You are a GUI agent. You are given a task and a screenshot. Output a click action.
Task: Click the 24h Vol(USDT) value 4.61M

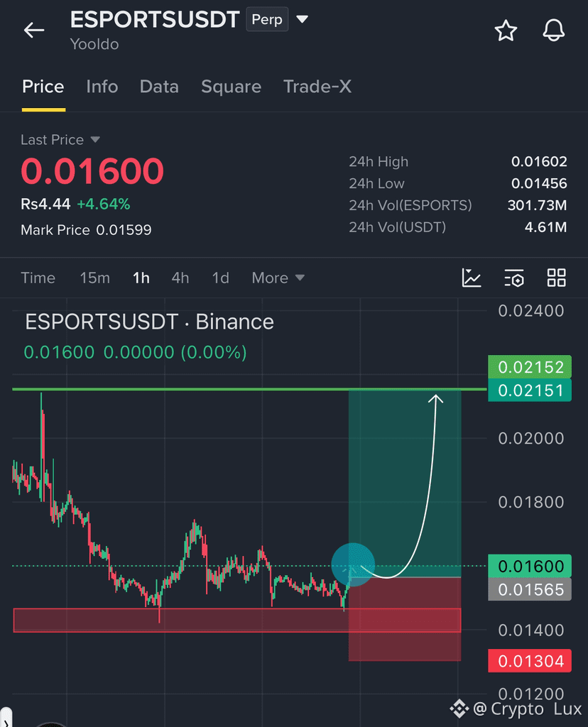point(545,226)
